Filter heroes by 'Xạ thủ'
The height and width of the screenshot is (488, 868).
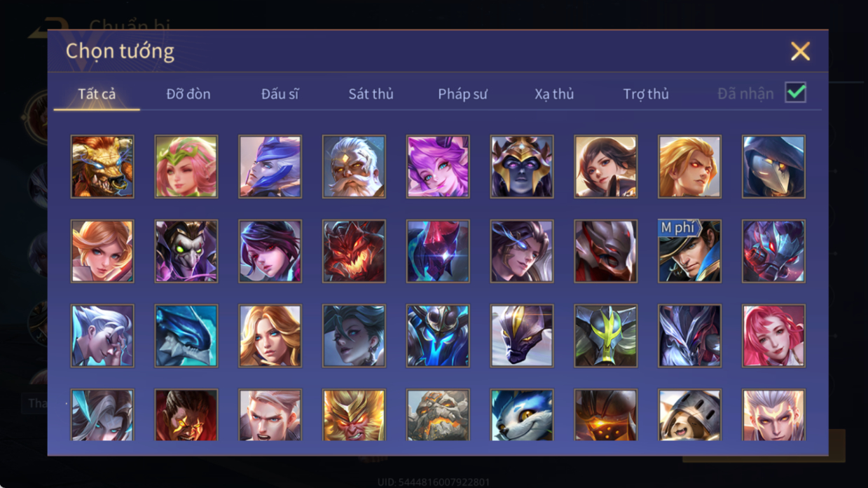(x=554, y=94)
